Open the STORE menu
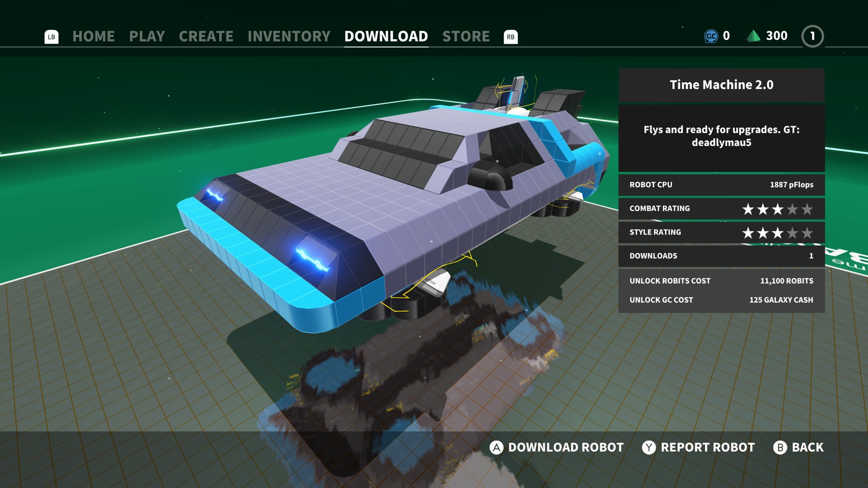 point(466,36)
